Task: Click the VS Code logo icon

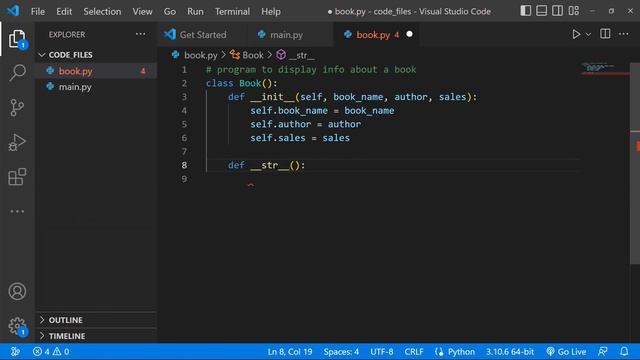Action: click(x=13, y=11)
